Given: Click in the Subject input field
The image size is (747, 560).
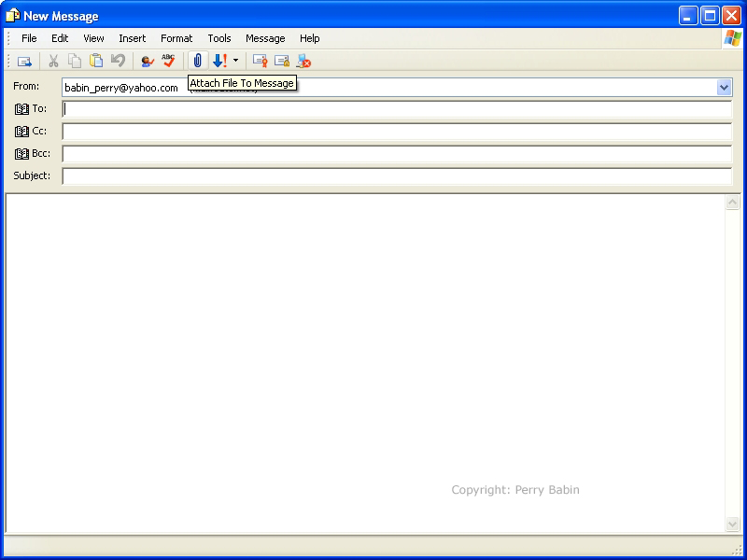Looking at the screenshot, I should [396, 176].
